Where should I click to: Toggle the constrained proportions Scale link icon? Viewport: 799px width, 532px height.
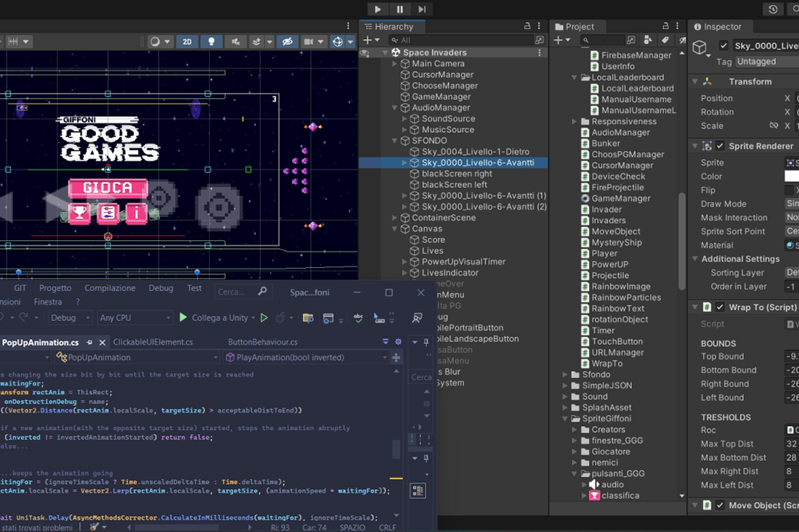click(774, 126)
